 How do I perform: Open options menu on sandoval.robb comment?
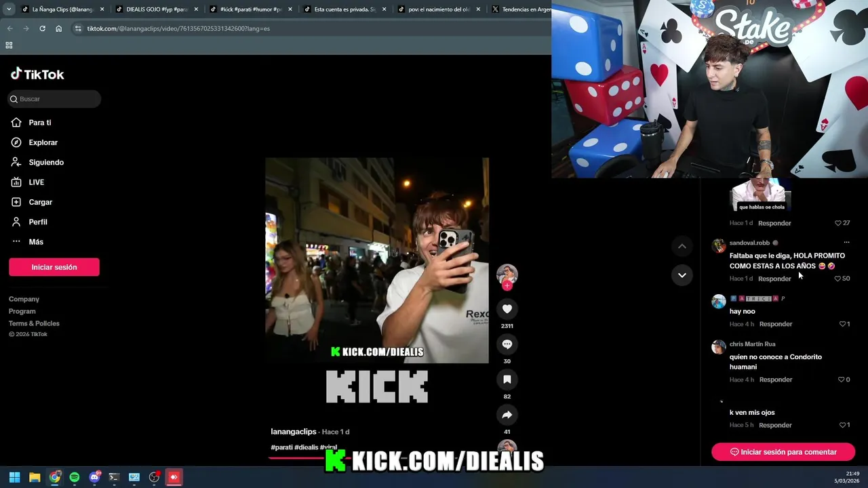[x=846, y=243]
